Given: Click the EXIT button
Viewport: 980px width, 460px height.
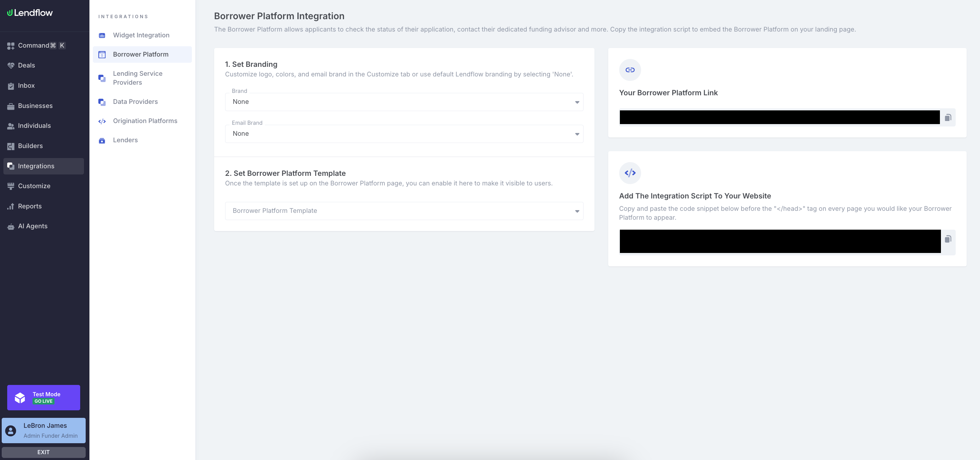Looking at the screenshot, I should click(44, 452).
